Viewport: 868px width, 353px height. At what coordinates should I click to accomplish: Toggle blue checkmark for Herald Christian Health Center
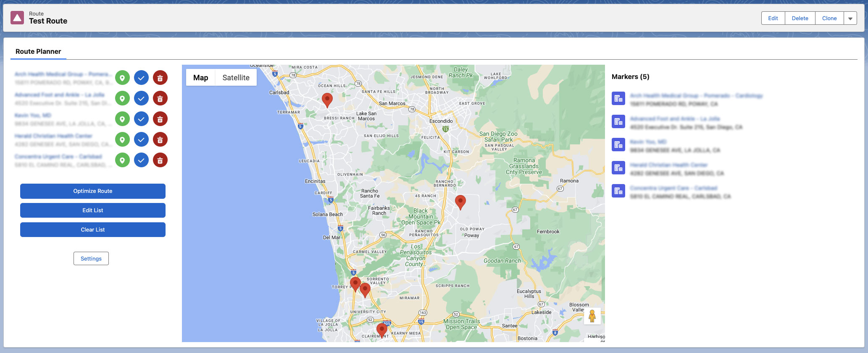click(x=141, y=140)
